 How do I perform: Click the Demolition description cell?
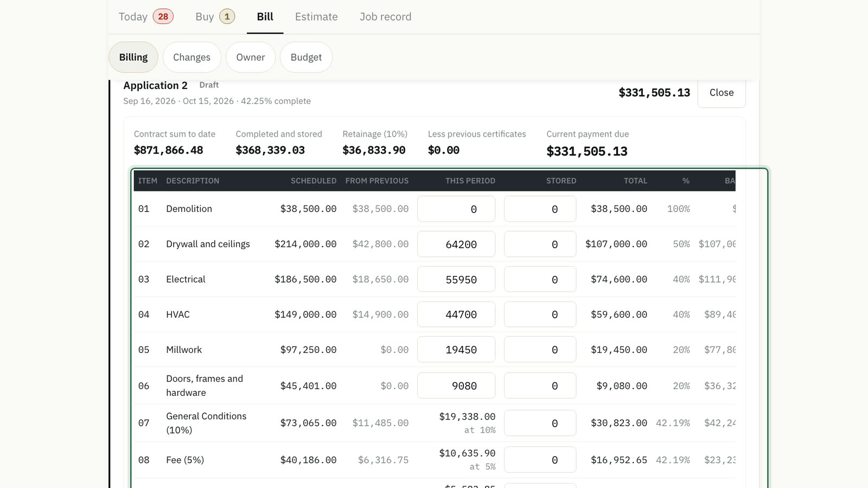[189, 209]
